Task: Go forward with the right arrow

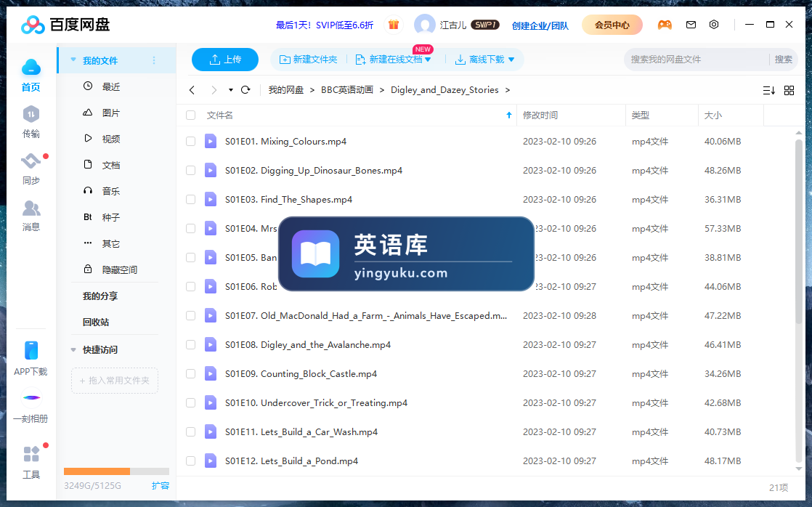Action: tap(214, 90)
